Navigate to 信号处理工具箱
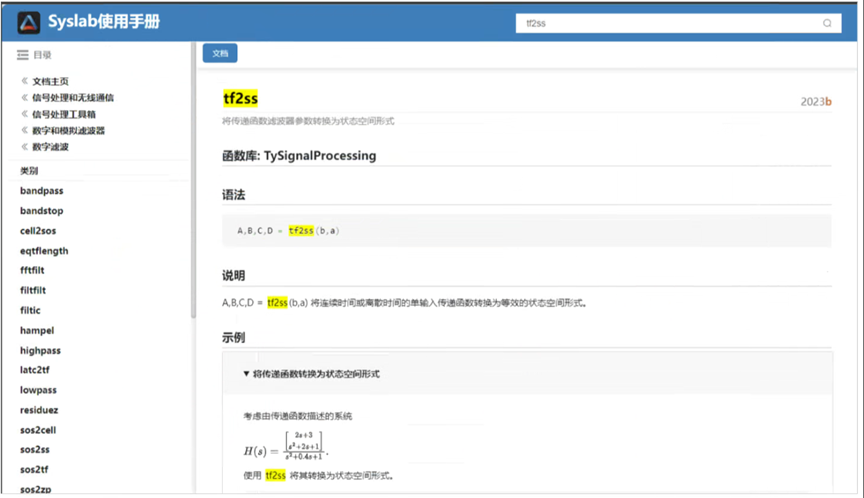Screen dimensions: 864x498 coord(64,114)
